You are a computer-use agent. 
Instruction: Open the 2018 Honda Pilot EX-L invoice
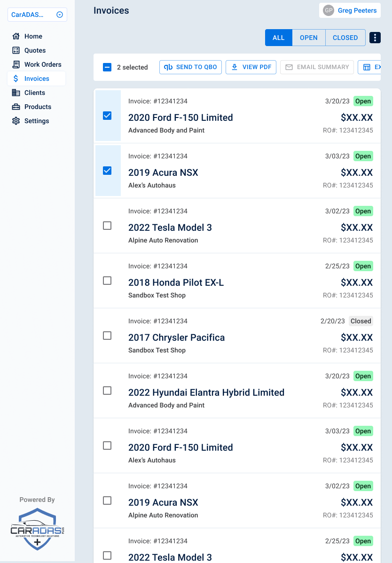point(176,282)
